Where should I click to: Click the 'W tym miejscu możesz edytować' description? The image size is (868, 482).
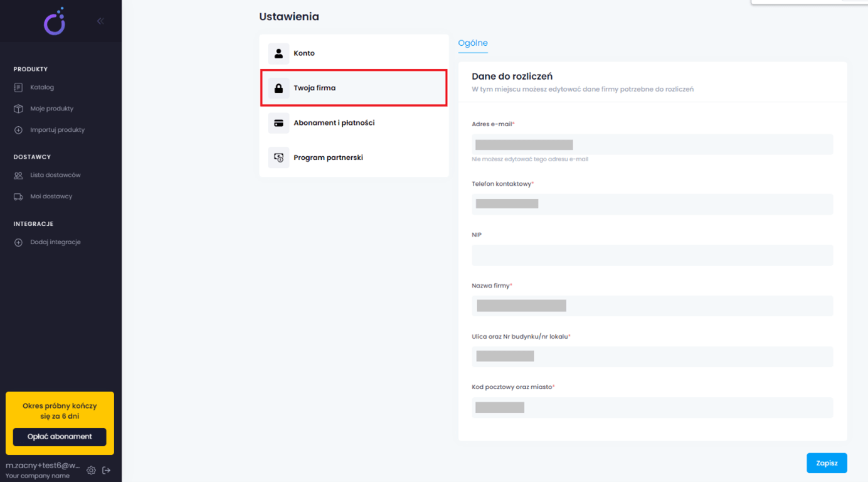(583, 89)
